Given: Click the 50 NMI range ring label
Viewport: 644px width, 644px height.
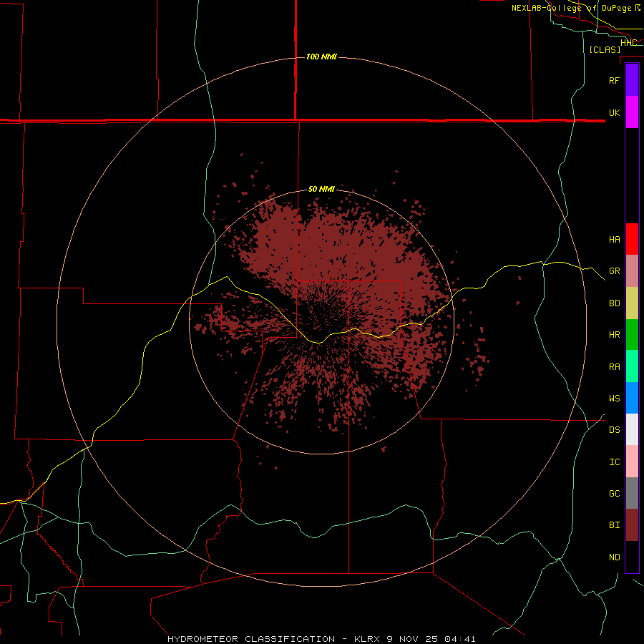Looking at the screenshot, I should tap(321, 189).
